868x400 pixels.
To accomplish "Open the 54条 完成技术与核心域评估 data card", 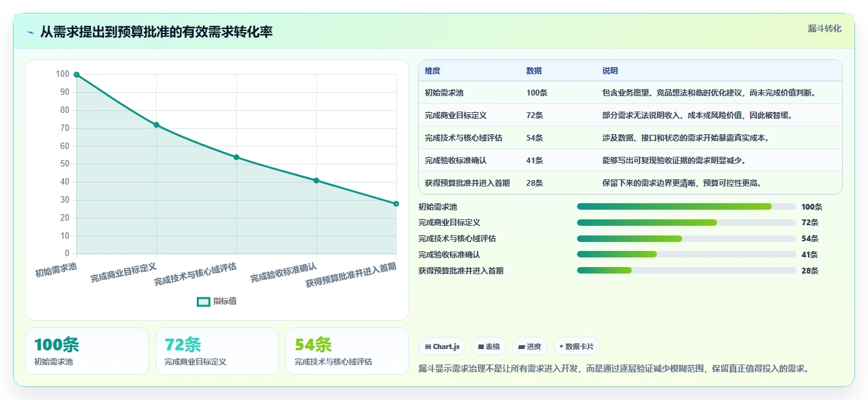I will pyautogui.click(x=347, y=351).
